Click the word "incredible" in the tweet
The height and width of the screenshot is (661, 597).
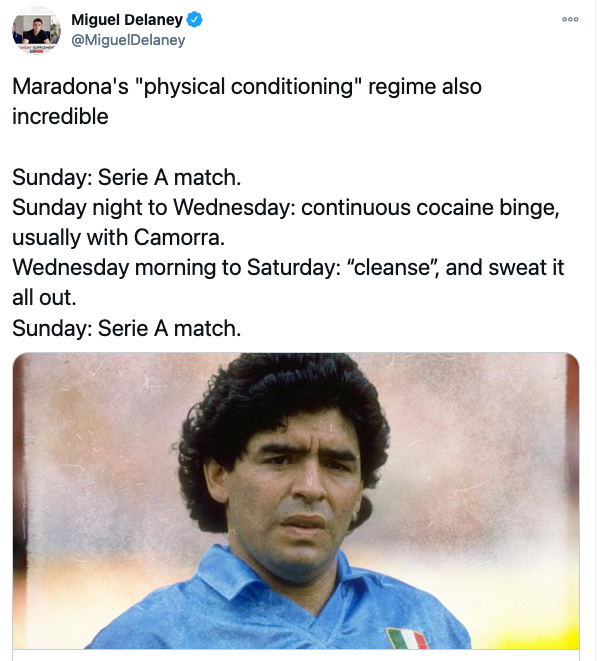tap(60, 117)
